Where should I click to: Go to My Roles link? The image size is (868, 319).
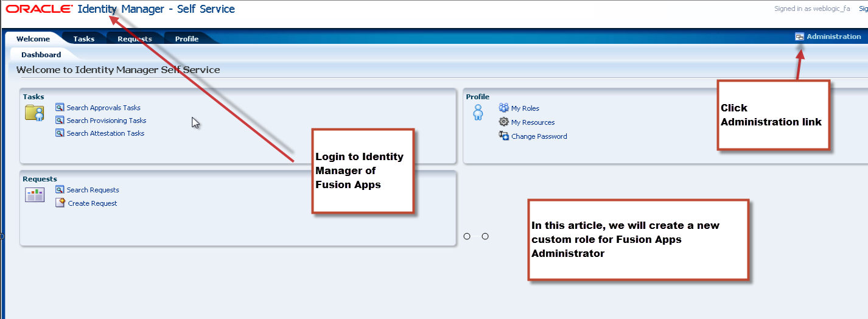pos(525,108)
